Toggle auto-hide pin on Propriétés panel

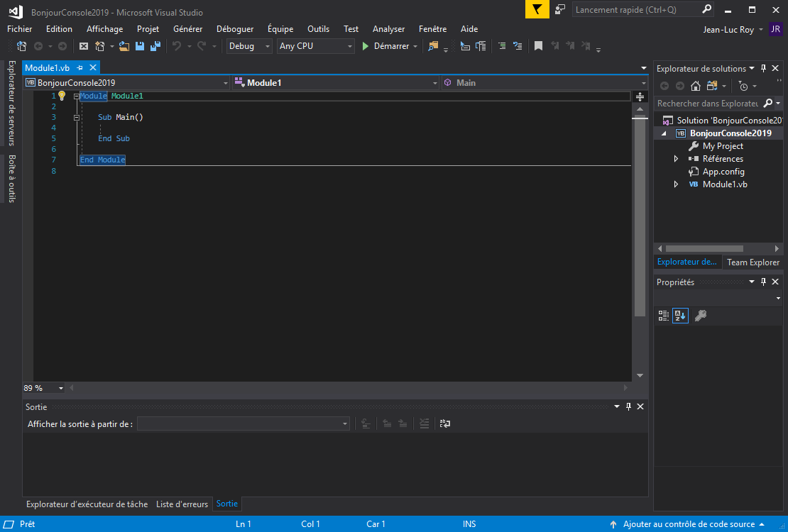(763, 282)
